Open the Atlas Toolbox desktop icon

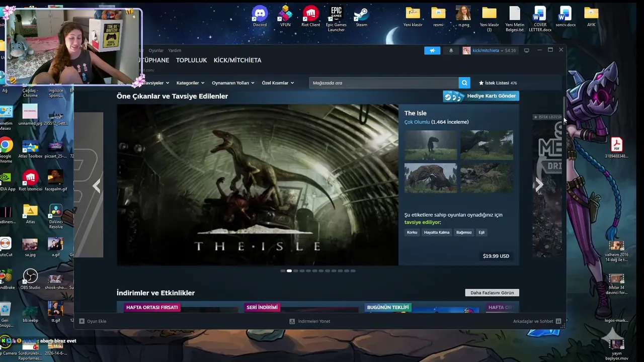(x=30, y=149)
